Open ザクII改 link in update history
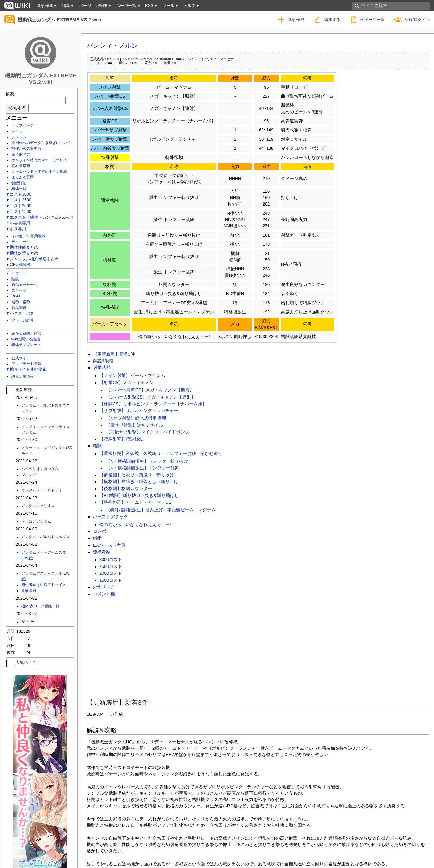Viewport: 434px width, 868px height. [28, 622]
